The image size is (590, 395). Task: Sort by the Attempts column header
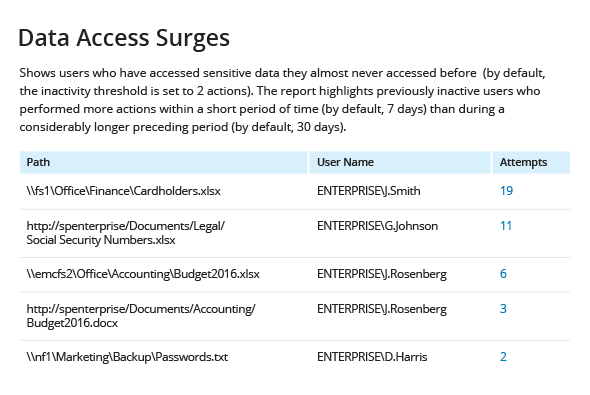coord(523,162)
